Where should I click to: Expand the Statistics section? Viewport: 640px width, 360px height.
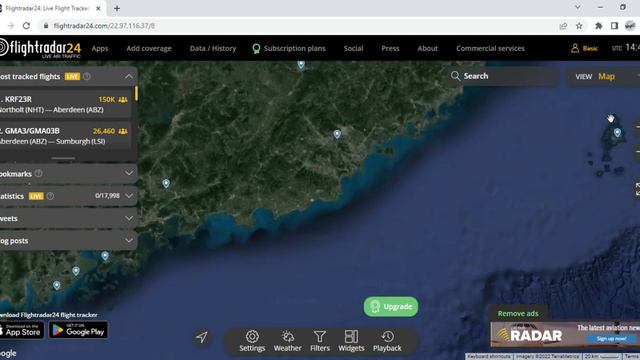tap(129, 196)
